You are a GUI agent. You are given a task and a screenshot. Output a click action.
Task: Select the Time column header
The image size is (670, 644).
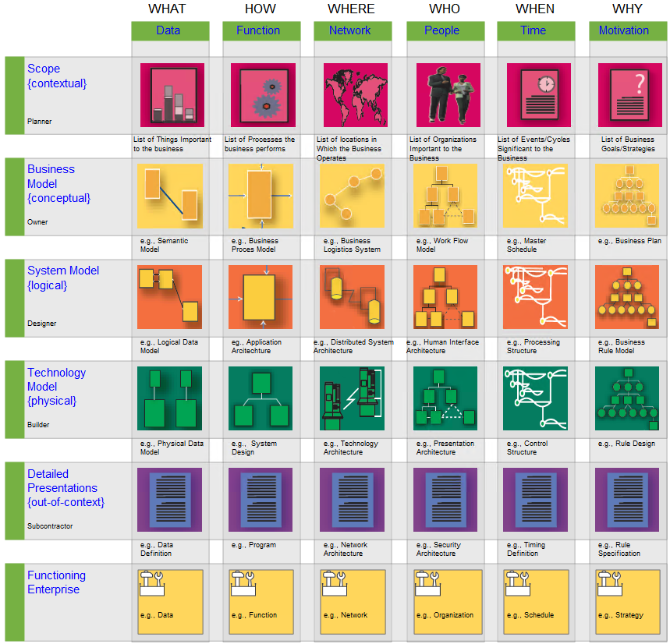[534, 30]
